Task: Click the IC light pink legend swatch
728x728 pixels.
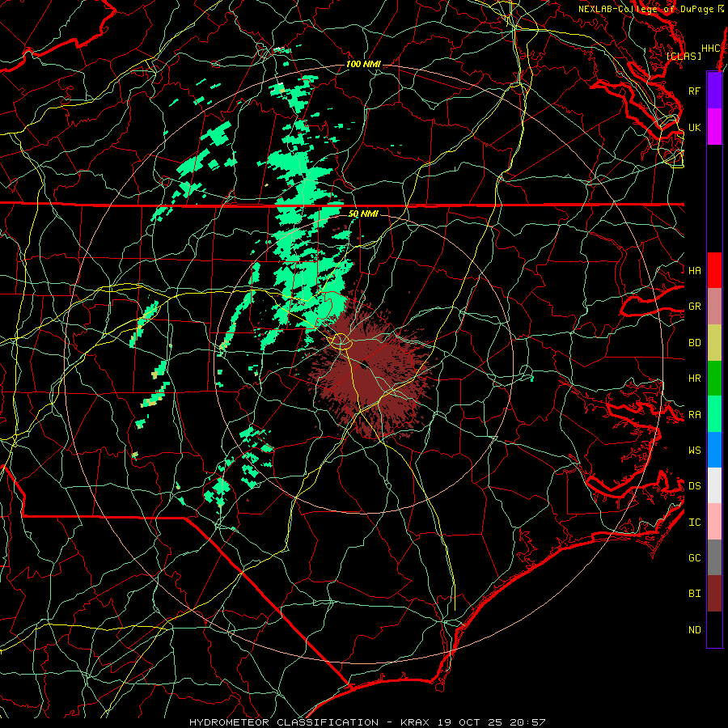Action: [x=714, y=522]
